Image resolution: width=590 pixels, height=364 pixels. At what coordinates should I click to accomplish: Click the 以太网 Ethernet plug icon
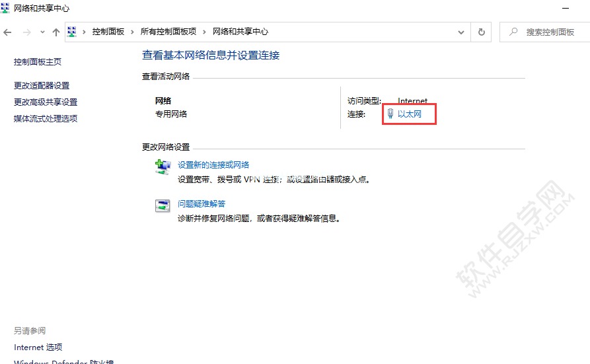click(x=390, y=114)
